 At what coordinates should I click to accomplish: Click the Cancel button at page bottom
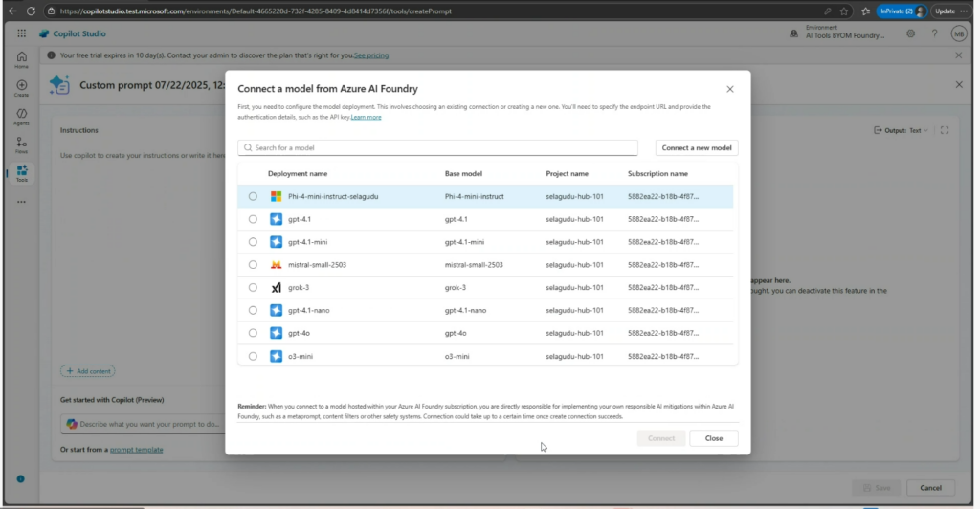click(x=930, y=488)
